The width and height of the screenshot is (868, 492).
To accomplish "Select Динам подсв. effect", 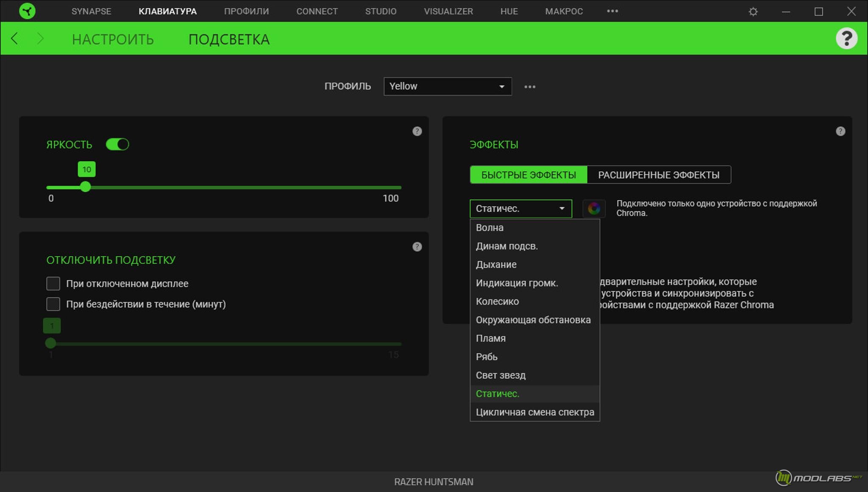I will [x=535, y=246].
